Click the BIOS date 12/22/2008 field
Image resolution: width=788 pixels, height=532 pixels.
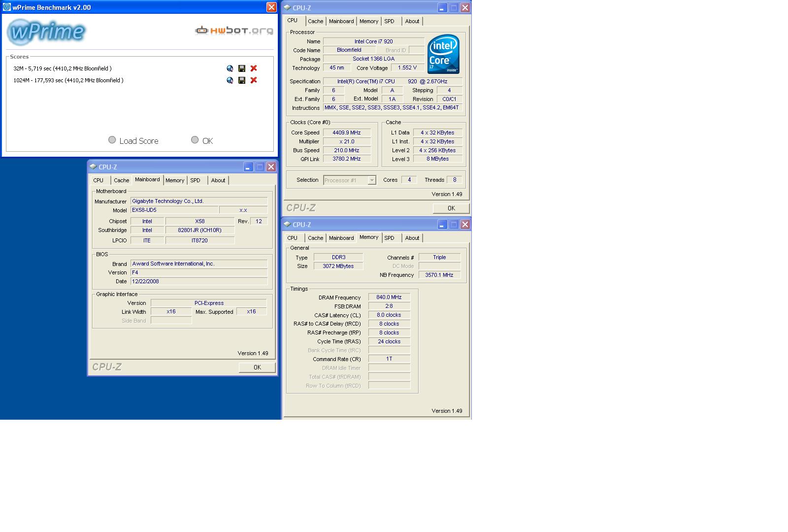[x=199, y=282]
